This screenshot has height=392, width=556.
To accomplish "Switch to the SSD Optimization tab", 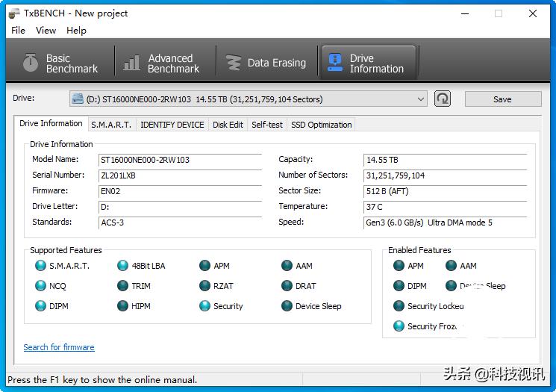I will tap(321, 125).
